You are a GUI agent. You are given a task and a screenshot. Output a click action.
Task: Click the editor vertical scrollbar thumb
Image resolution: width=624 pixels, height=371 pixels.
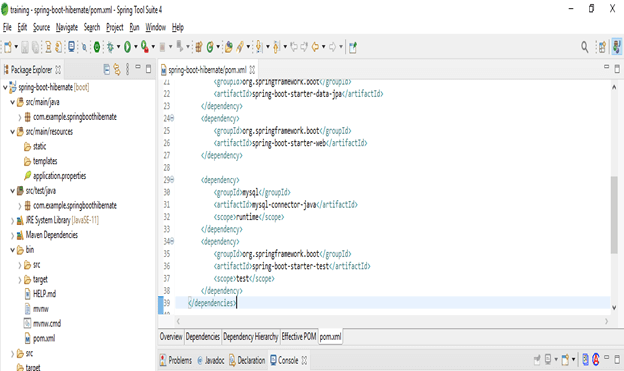pyautogui.click(x=614, y=214)
